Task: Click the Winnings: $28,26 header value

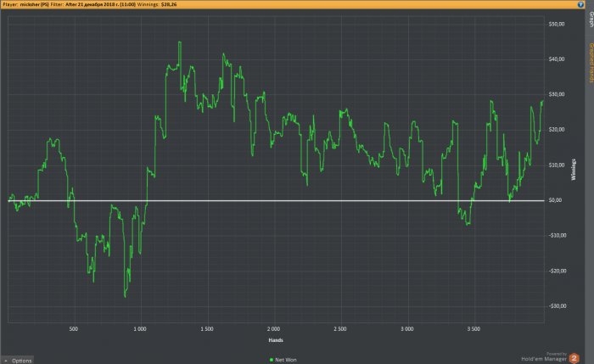Action: click(157, 4)
